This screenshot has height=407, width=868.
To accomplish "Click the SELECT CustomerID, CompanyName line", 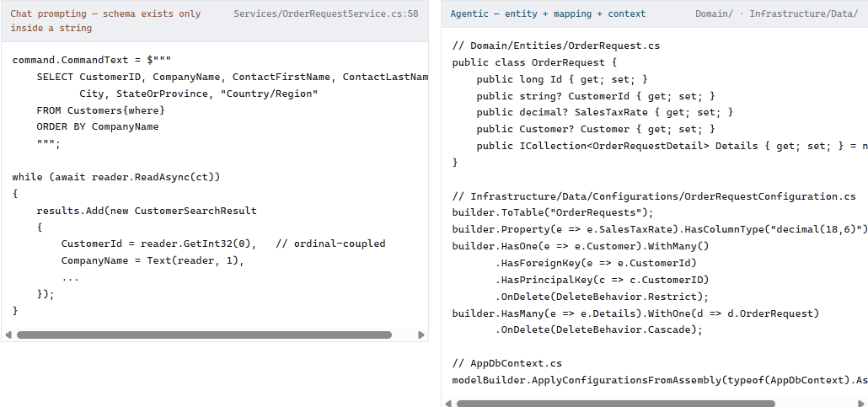I will click(233, 77).
